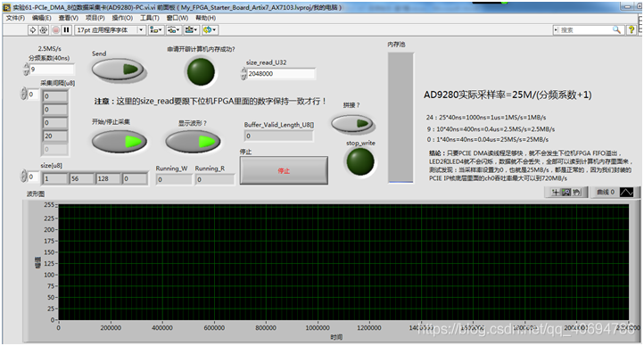Image resolution: width=644 pixels, height=346 pixels.
Task: Open the 17pt application font dropdown
Action: (141, 30)
